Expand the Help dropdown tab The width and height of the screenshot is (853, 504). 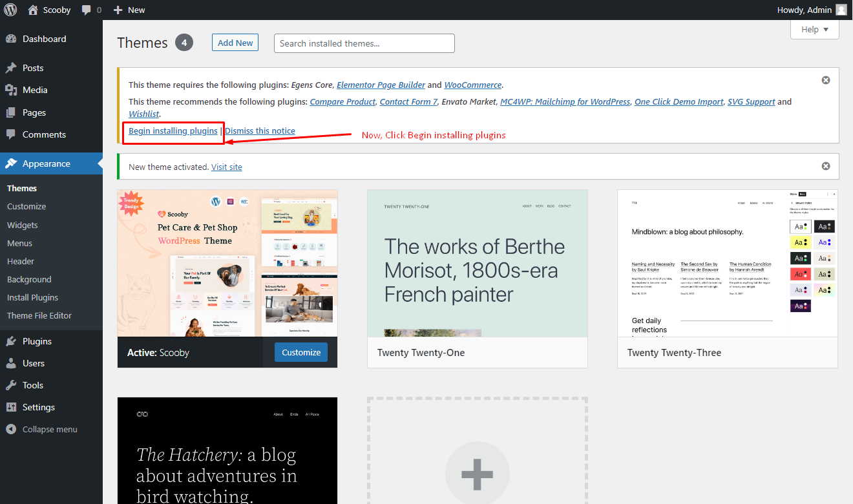814,29
